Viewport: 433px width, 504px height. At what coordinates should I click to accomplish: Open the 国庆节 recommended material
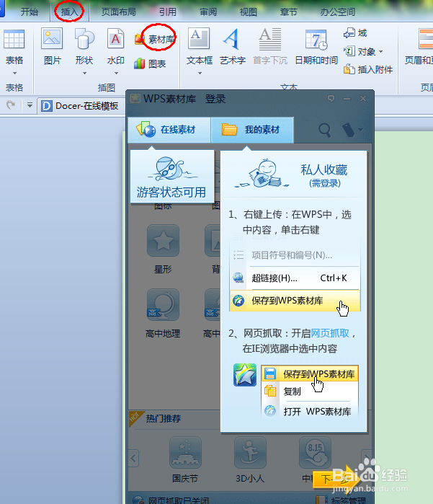(185, 452)
